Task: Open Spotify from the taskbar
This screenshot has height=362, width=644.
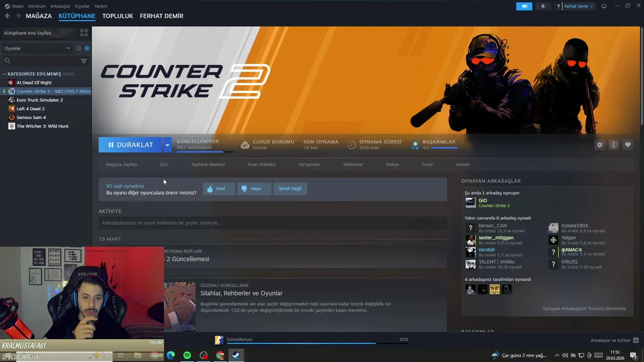Action: tap(187, 355)
